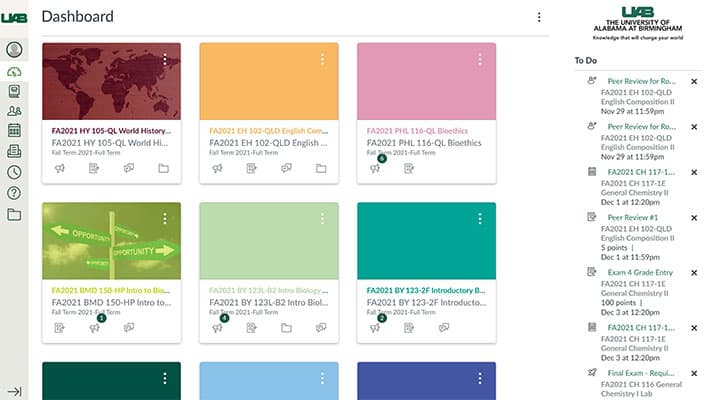
Task: Click the pink PHL 116 card color header
Action: pos(427,82)
